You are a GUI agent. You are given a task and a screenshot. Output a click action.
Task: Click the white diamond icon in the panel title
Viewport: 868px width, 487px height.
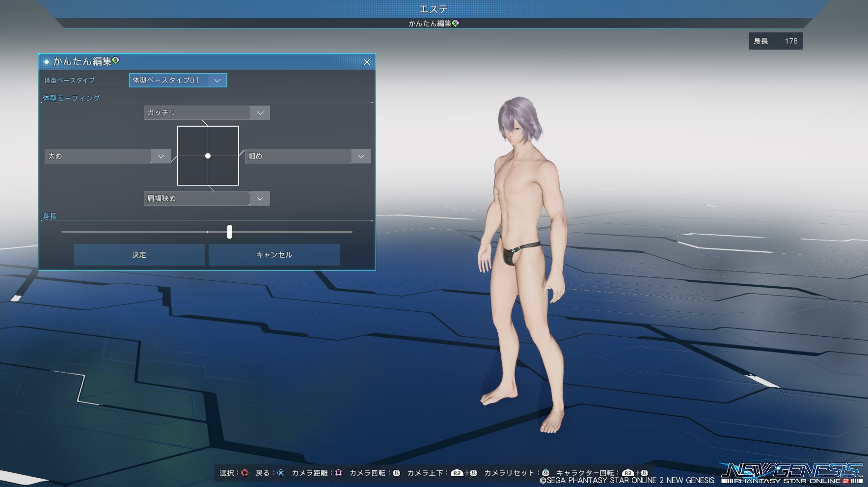pyautogui.click(x=47, y=62)
